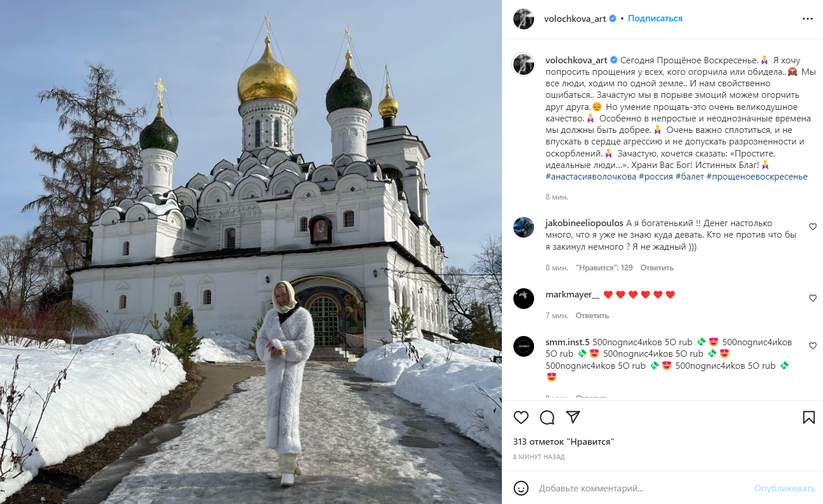Viewport: 823px width, 504px height.
Task: Open comment bubble icon under post
Action: pos(547,417)
